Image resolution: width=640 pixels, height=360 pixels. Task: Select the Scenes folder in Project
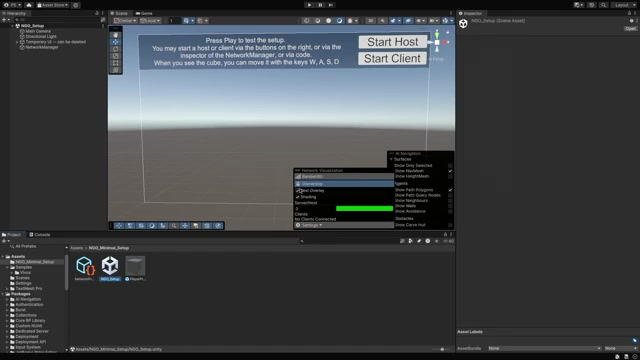pyautogui.click(x=22, y=278)
